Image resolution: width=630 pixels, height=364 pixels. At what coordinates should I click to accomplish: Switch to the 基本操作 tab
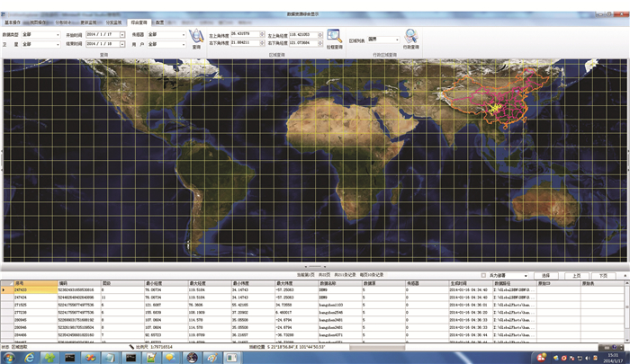tap(13, 22)
